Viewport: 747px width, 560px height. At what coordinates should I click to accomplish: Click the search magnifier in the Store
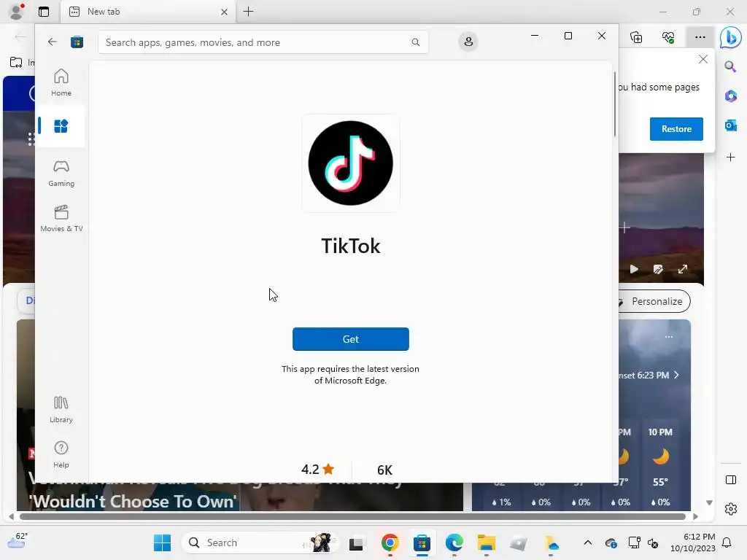[415, 42]
